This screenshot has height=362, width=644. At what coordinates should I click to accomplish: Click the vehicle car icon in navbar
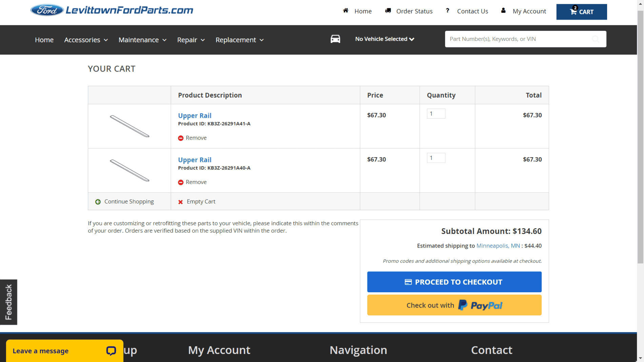(x=335, y=39)
